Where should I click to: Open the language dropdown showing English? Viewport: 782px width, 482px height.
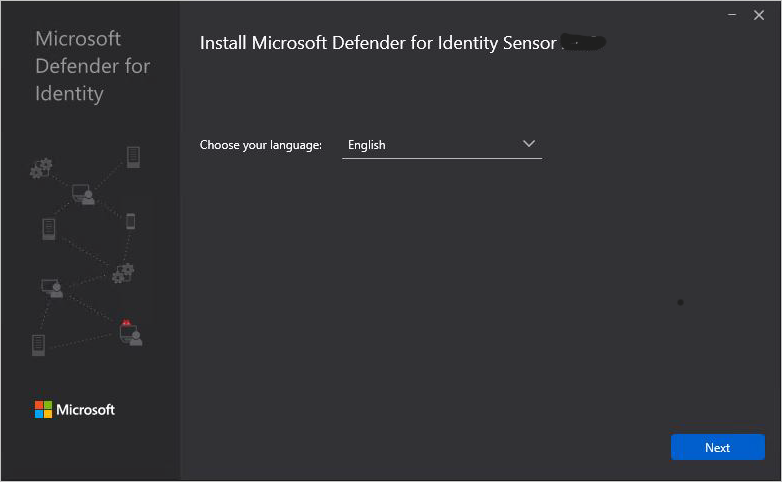(442, 145)
